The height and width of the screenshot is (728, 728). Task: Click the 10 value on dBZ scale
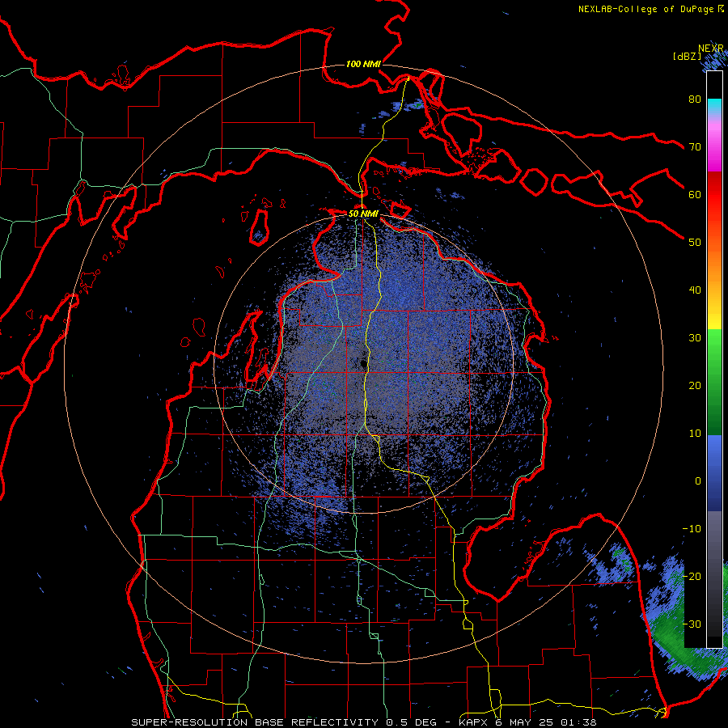coord(695,434)
